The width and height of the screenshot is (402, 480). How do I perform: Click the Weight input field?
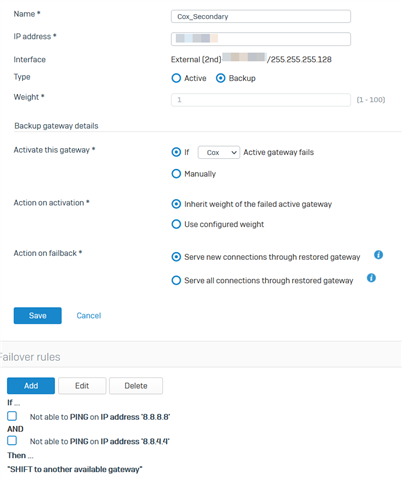(261, 100)
